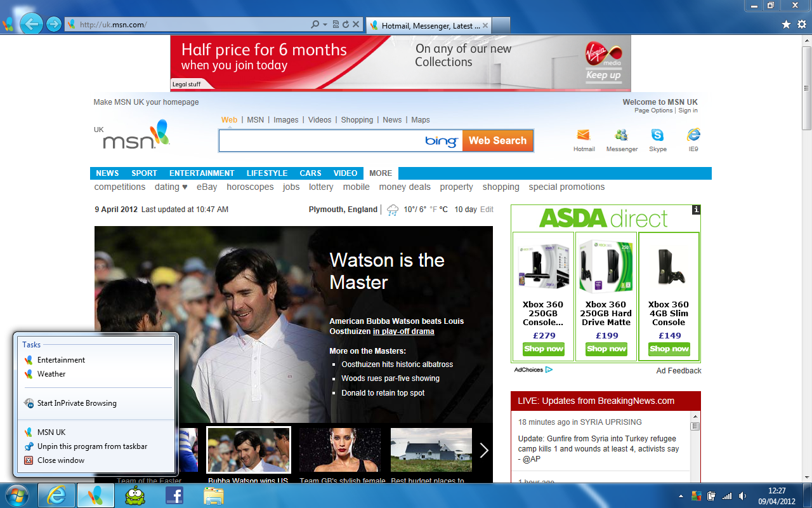The image size is (812, 508).
Task: Click Make MSN UK your homepage link
Action: tap(146, 102)
